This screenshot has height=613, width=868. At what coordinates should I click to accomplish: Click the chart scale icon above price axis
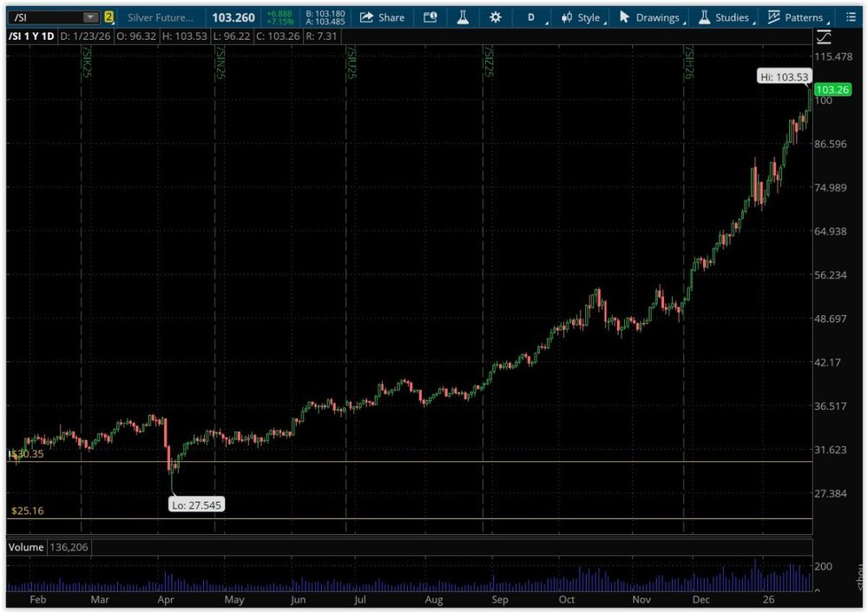823,36
